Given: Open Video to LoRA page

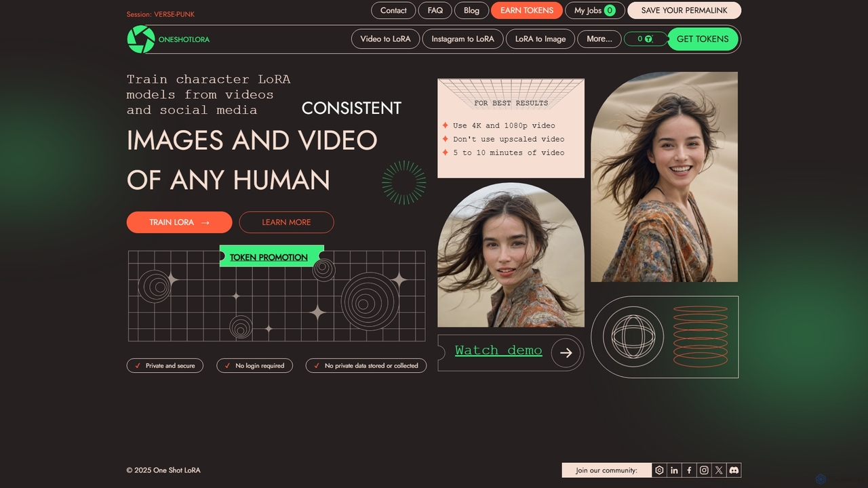Looking at the screenshot, I should click(385, 39).
